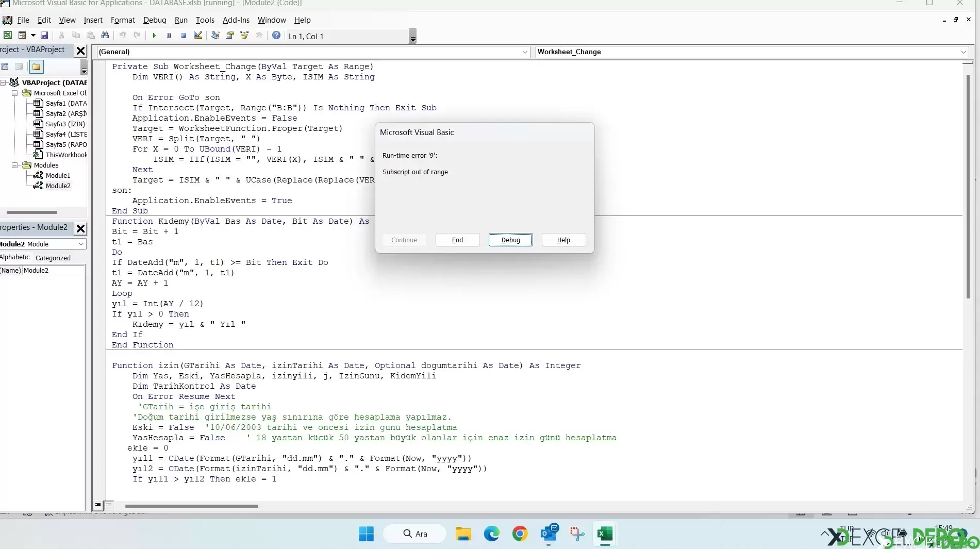
Task: Open Project Explorer toolbar icon
Action: pos(215,36)
